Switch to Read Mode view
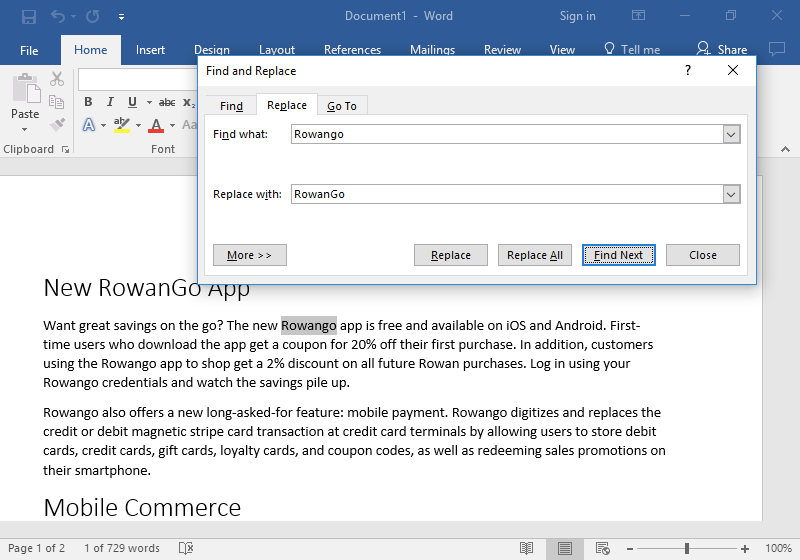 click(527, 548)
